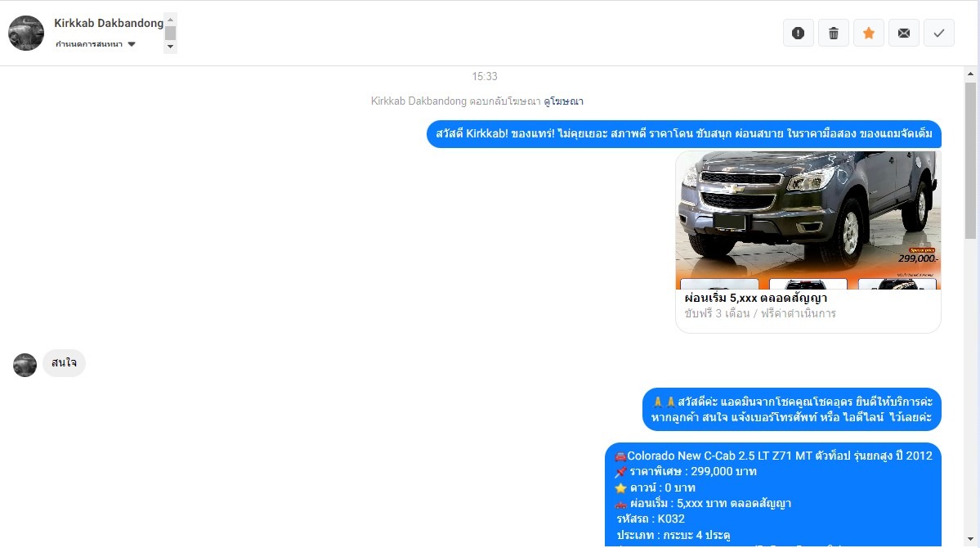This screenshot has width=980, height=548.
Task: Click up arrow of header name scroller
Action: [170, 20]
